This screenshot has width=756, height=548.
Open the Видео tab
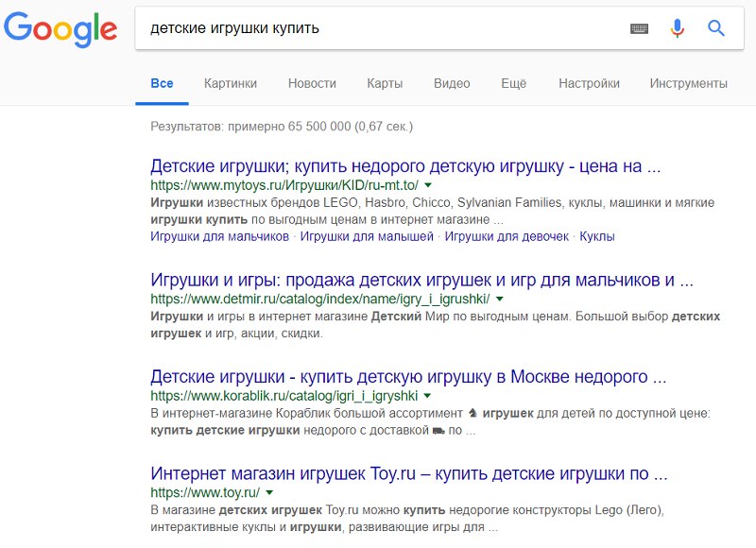pos(452,83)
